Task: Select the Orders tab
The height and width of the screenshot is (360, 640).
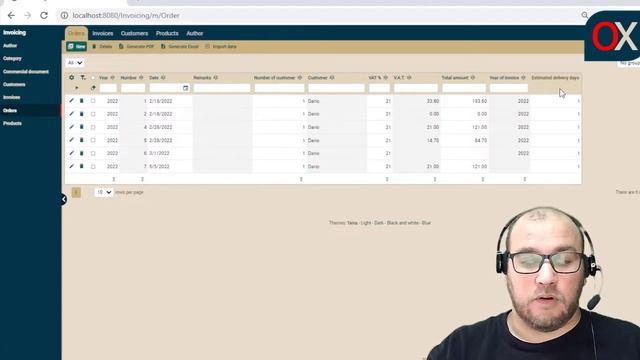Action: pyautogui.click(x=76, y=33)
